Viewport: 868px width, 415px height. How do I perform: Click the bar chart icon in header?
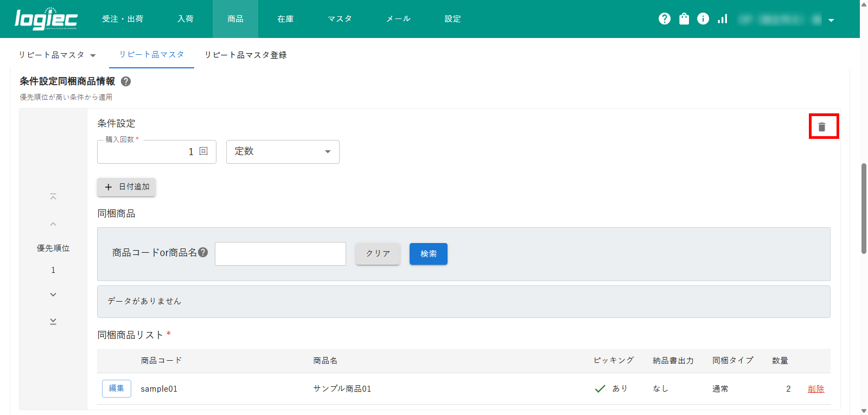[723, 19]
